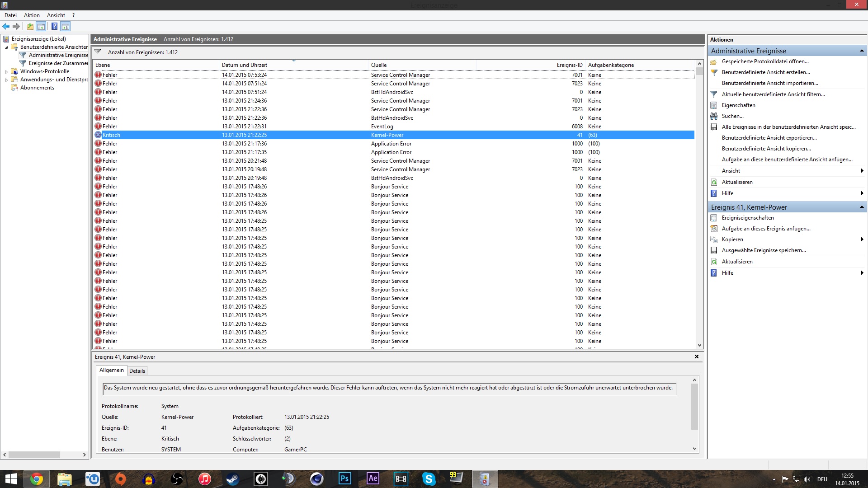Click Aktualisieren under Administrative Ereignisse

tap(737, 182)
